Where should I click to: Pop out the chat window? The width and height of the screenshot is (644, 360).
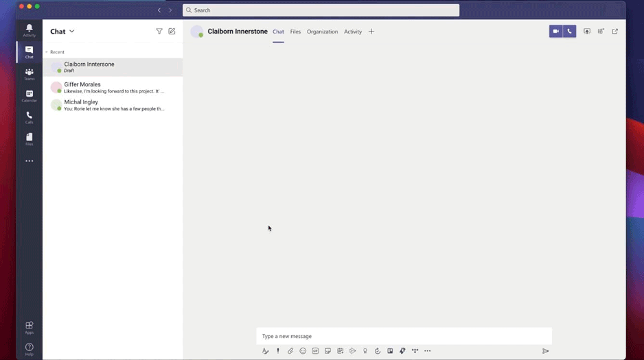pyautogui.click(x=615, y=31)
